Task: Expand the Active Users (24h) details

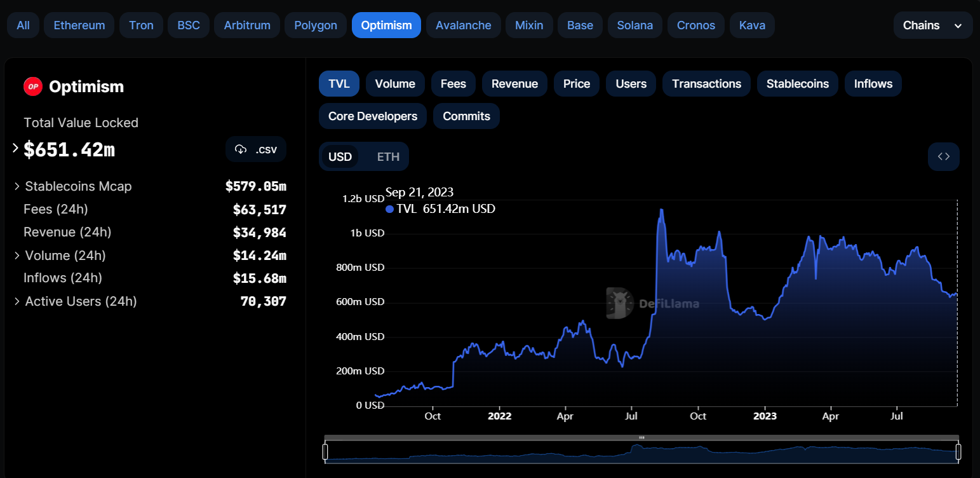Action: coord(17,301)
